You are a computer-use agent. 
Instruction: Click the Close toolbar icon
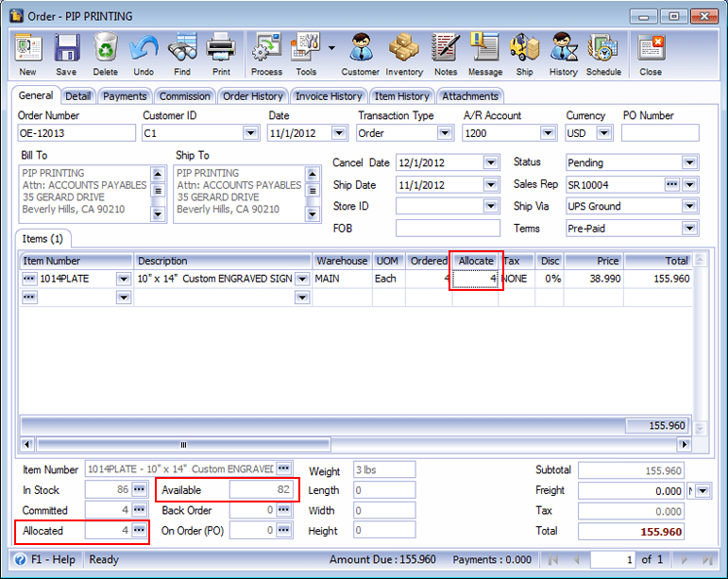point(651,48)
